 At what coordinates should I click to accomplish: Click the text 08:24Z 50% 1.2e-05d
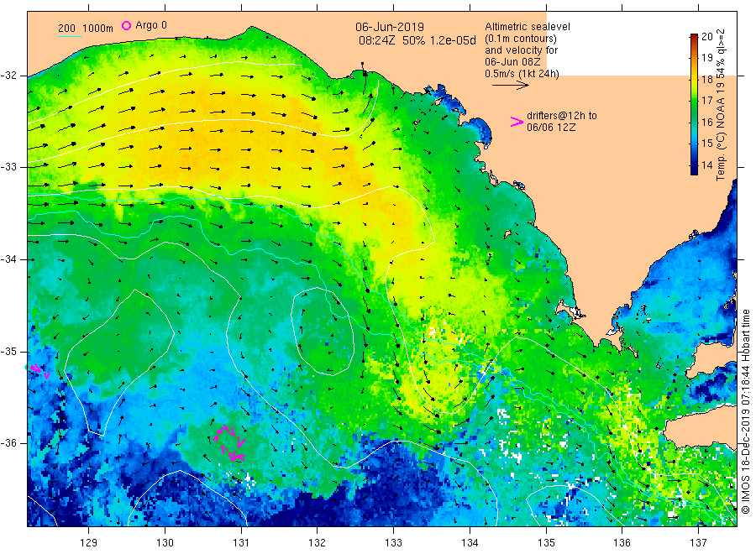pyautogui.click(x=417, y=40)
